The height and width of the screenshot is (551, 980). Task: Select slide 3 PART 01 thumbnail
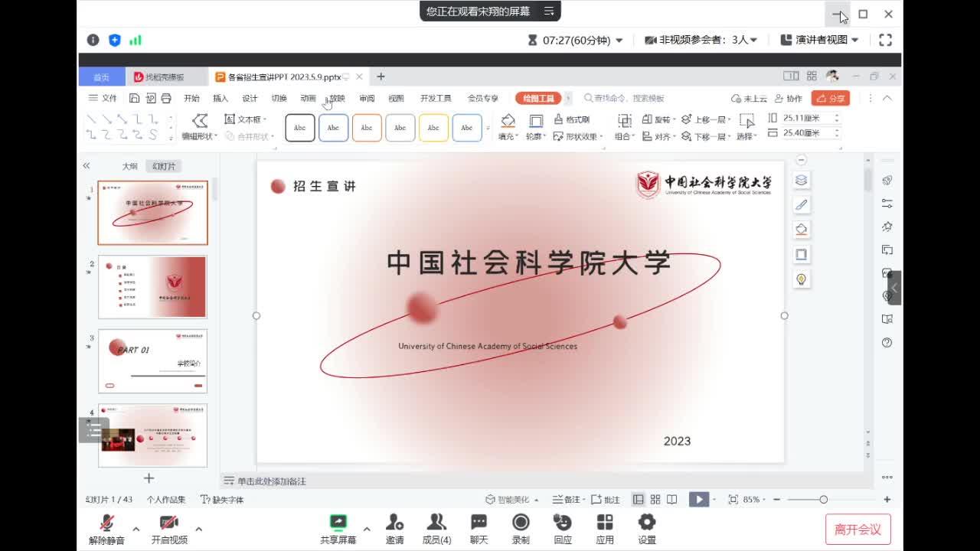point(152,361)
